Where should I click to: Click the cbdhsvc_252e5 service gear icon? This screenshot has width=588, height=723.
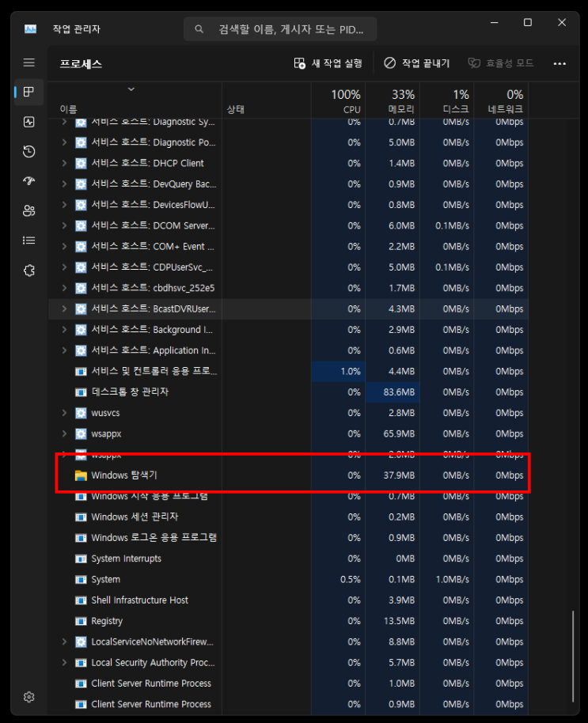coord(81,288)
